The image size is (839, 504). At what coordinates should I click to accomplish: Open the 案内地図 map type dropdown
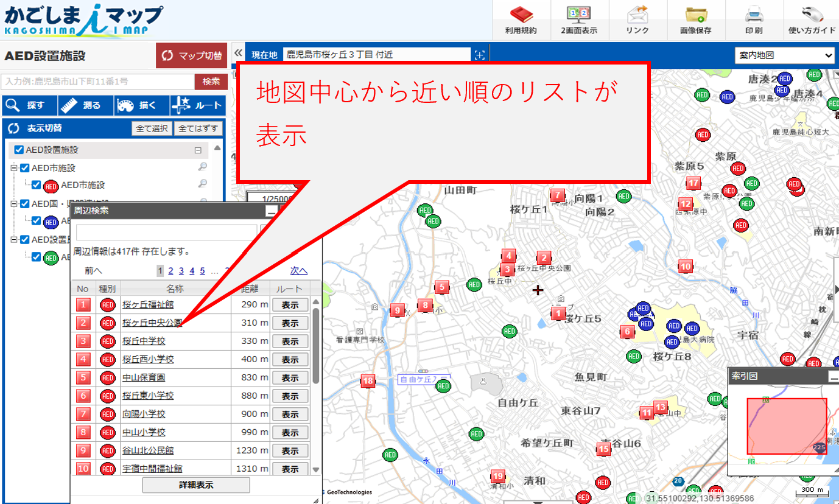pos(785,55)
